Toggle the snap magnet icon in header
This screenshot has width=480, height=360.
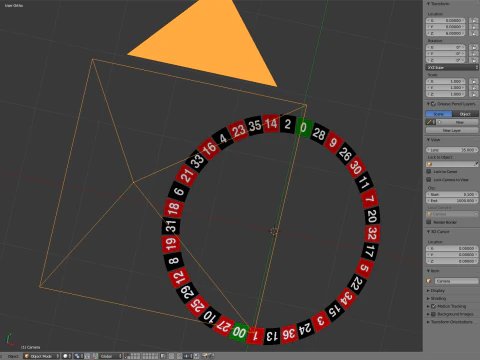click(x=179, y=356)
